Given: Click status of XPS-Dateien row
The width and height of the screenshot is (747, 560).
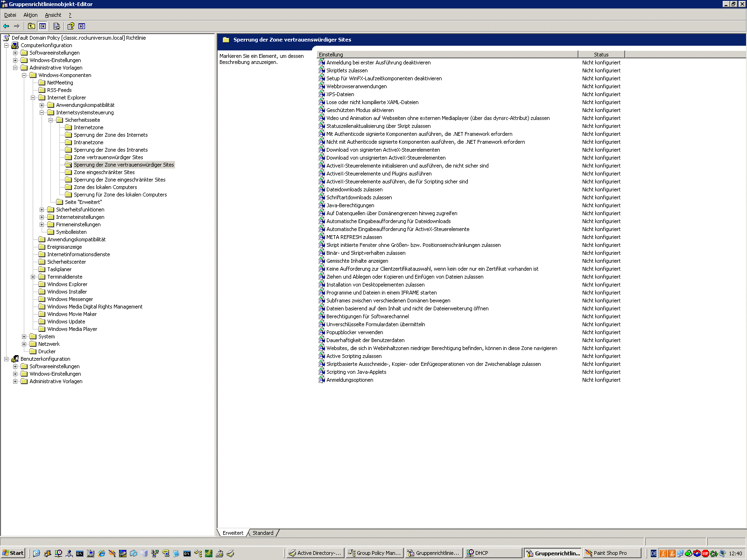Looking at the screenshot, I should pos(601,94).
